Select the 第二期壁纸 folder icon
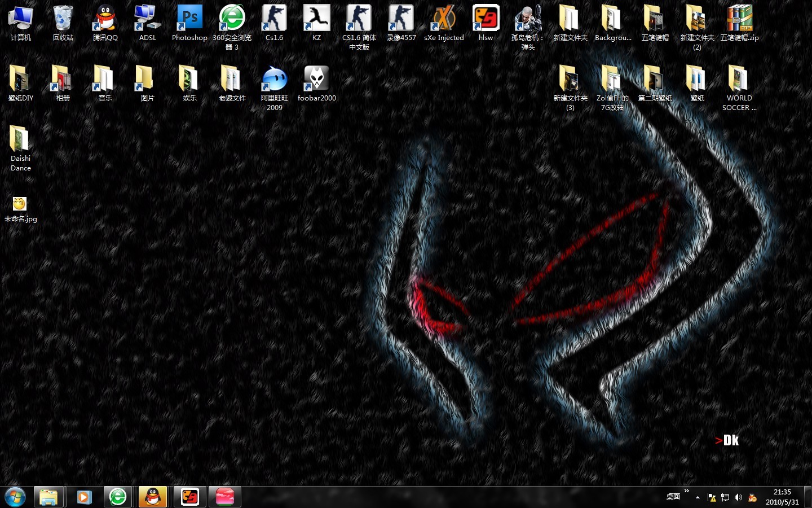Image resolution: width=812 pixels, height=508 pixels. pyautogui.click(x=655, y=84)
